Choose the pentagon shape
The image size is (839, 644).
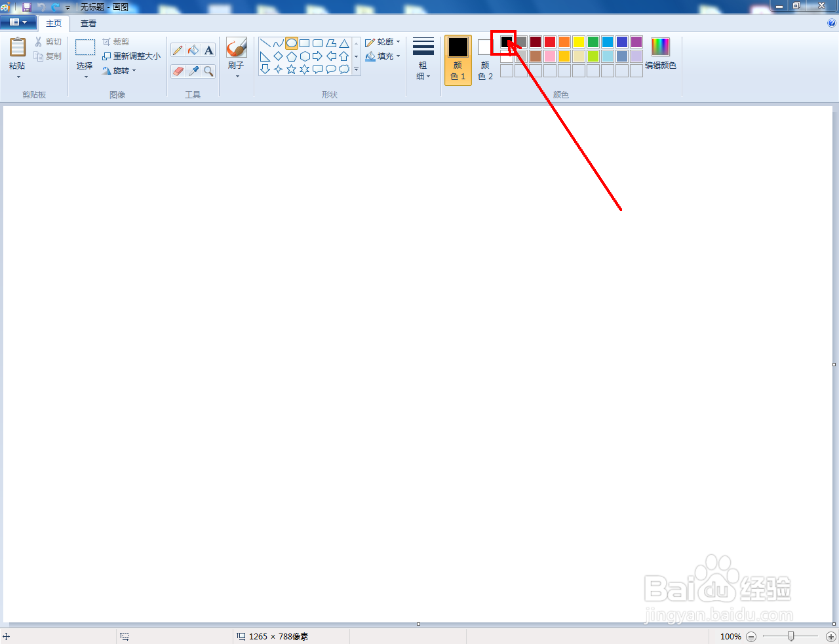[x=292, y=56]
